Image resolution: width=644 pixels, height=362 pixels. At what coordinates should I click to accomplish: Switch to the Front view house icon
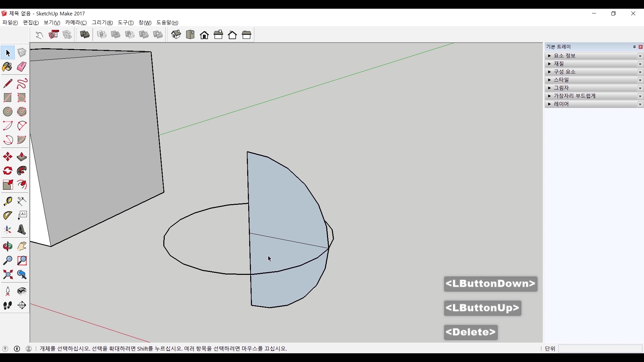pyautogui.click(x=204, y=35)
